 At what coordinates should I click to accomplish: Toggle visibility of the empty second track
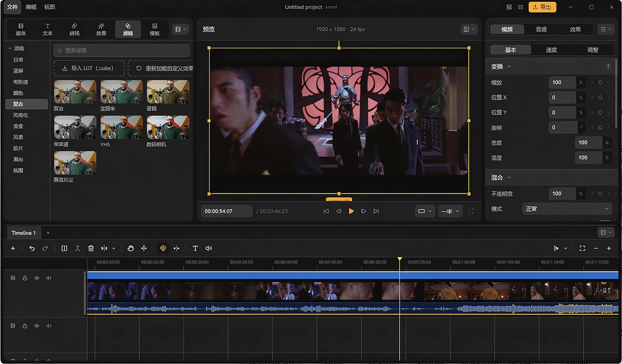37,326
